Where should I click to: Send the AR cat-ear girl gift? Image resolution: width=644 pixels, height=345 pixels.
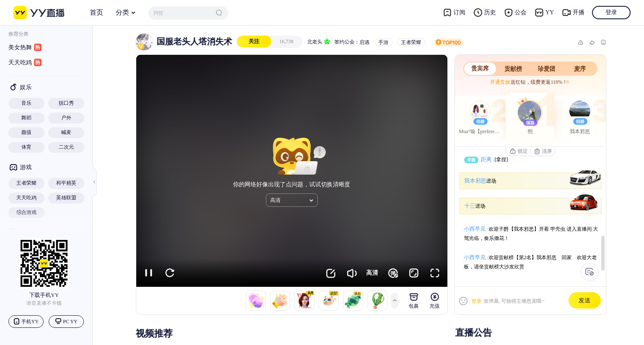coord(304,301)
